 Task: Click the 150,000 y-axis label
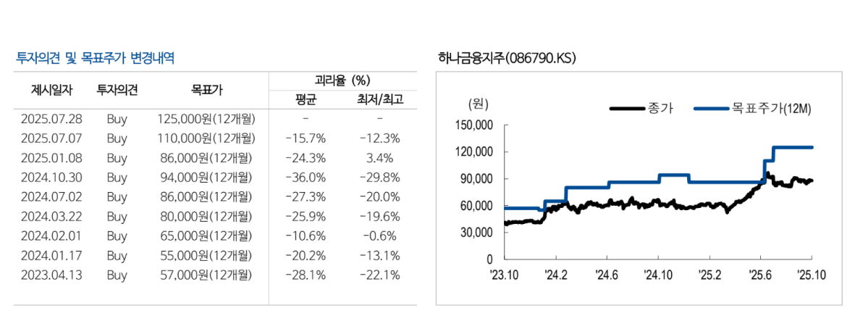tap(475, 125)
